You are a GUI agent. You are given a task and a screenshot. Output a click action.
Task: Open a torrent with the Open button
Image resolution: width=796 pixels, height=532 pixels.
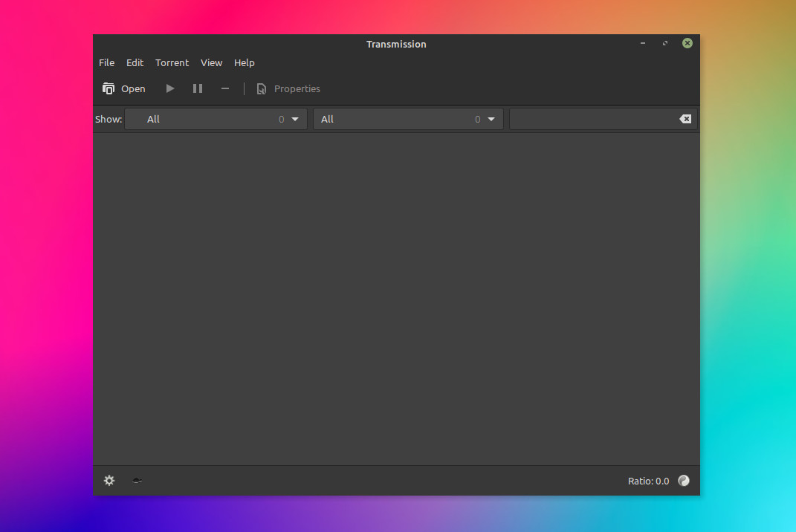tap(124, 89)
